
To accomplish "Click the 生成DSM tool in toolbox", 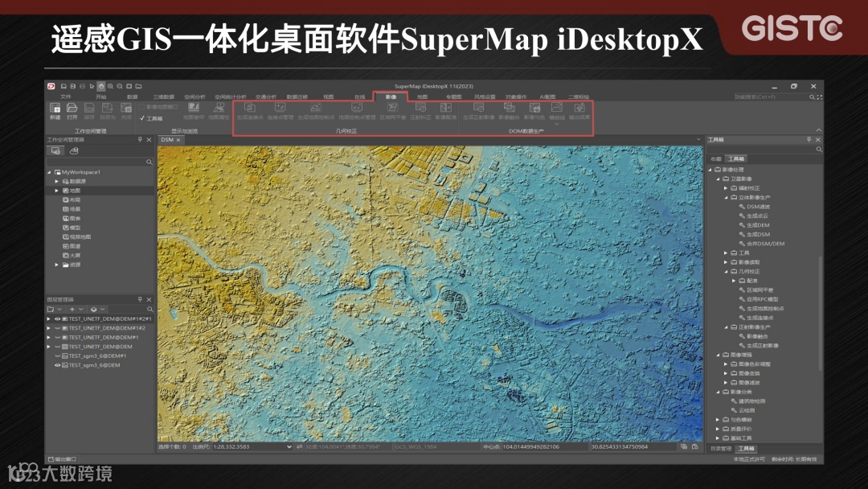I will [758, 234].
